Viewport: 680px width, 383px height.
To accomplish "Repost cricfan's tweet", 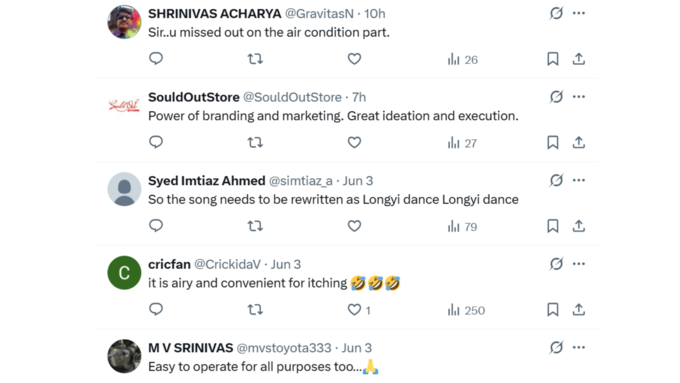I will click(x=255, y=310).
